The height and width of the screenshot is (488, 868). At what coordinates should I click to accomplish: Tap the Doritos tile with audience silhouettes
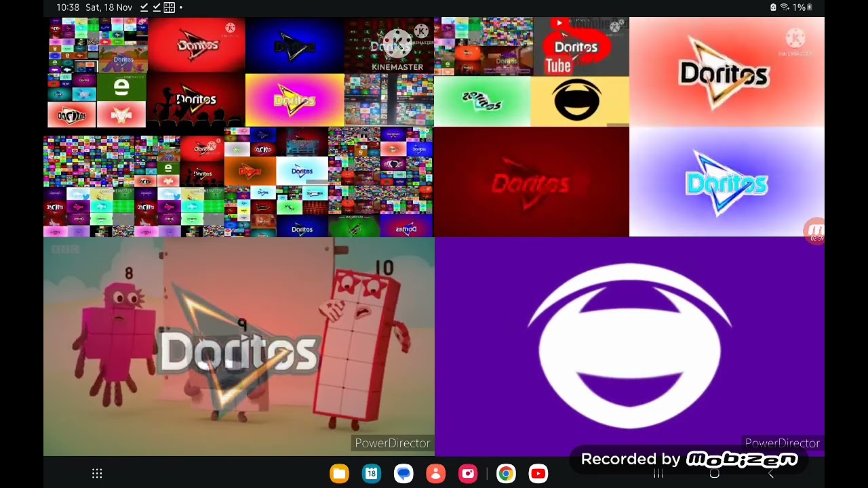click(x=196, y=100)
